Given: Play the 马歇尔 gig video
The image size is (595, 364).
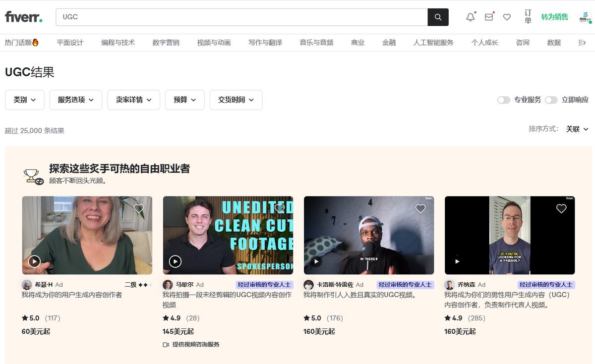Looking at the screenshot, I should click(x=175, y=261).
